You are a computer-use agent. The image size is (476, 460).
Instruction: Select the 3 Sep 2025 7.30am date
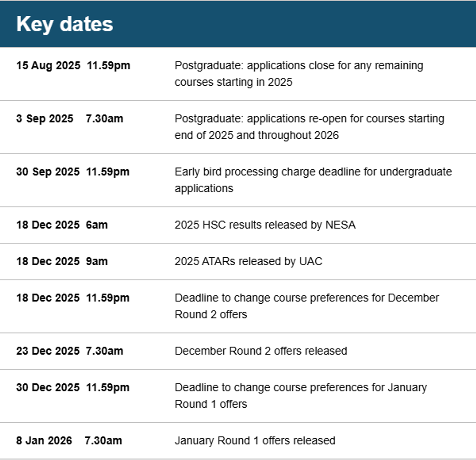[x=70, y=119]
